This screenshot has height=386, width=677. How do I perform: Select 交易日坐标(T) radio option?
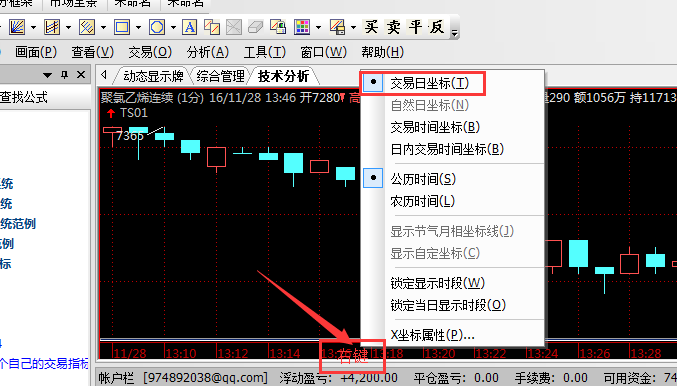[430, 83]
